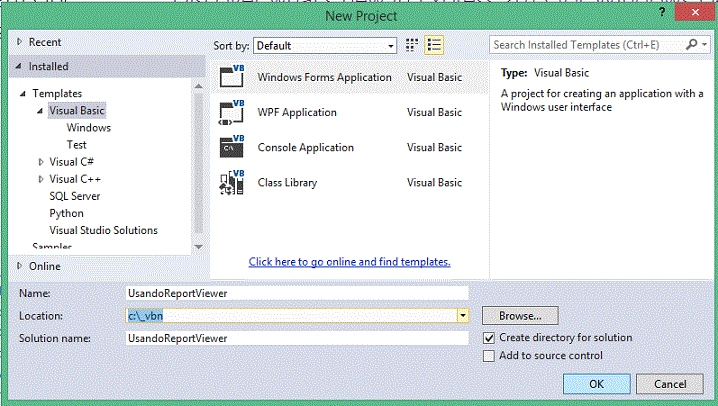
Task: Collapse the Visual Basic tree node
Action: 40,111
